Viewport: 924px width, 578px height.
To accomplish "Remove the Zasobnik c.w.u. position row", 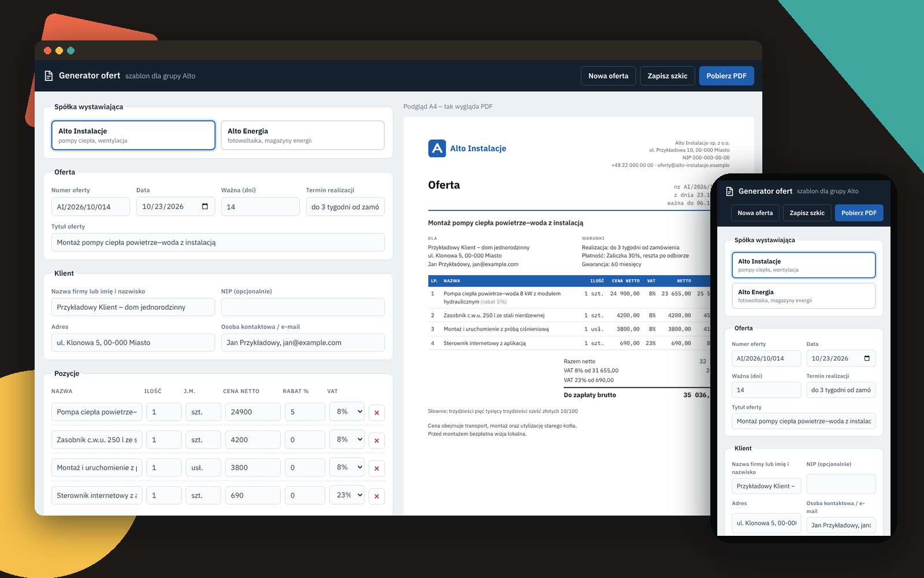I will pos(377,440).
